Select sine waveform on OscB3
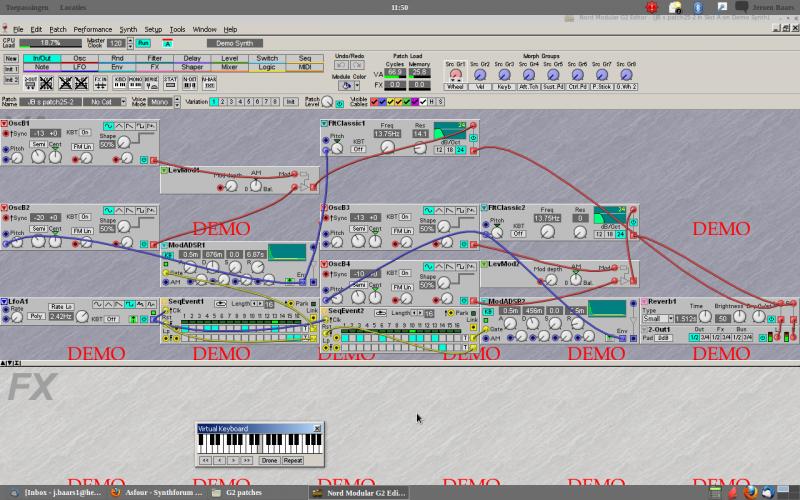This screenshot has height=500, width=800. click(x=428, y=210)
